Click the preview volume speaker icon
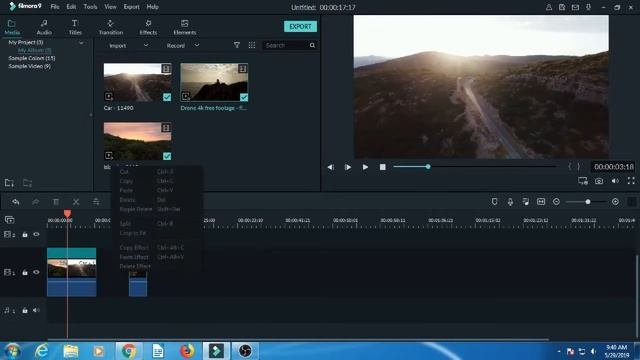 click(615, 181)
